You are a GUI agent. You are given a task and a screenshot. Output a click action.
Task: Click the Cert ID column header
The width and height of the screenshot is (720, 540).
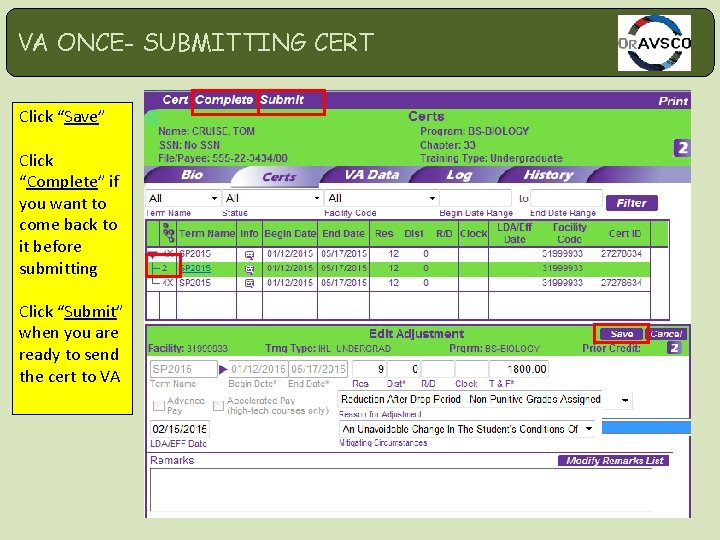point(624,233)
